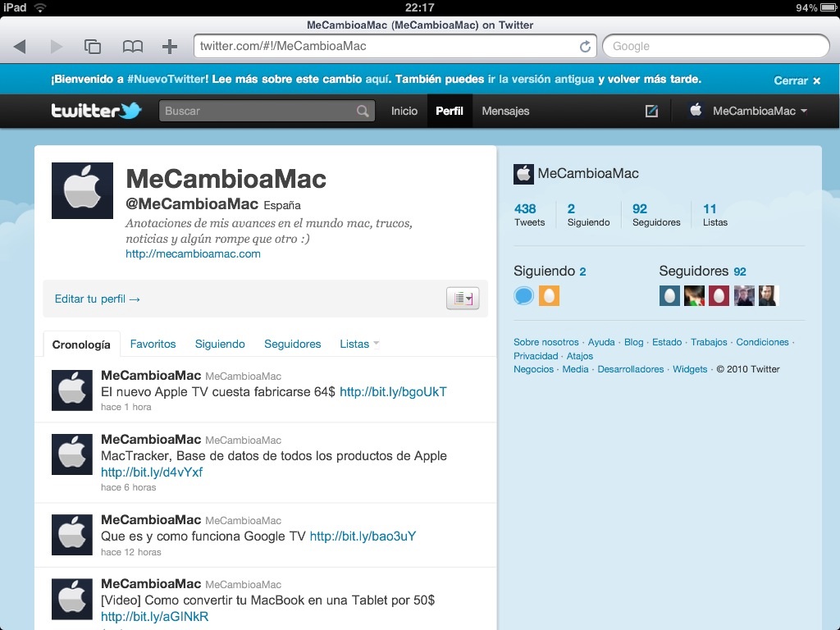Open the last follower photo avatar
Image resolution: width=840 pixels, height=630 pixels.
(x=768, y=295)
